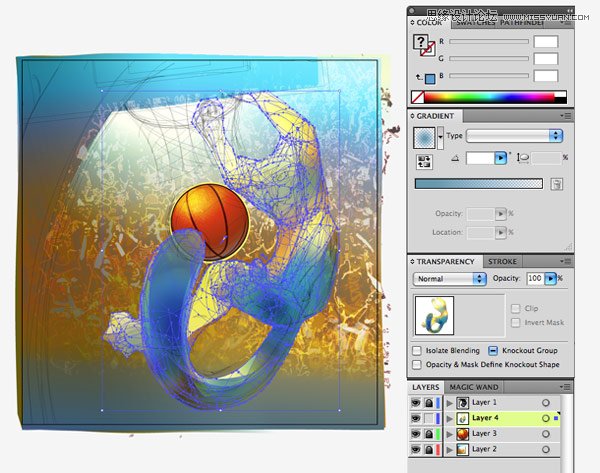The height and width of the screenshot is (473, 600).
Task: Unlock Layer 1 via its lock icon
Action: pos(429,403)
